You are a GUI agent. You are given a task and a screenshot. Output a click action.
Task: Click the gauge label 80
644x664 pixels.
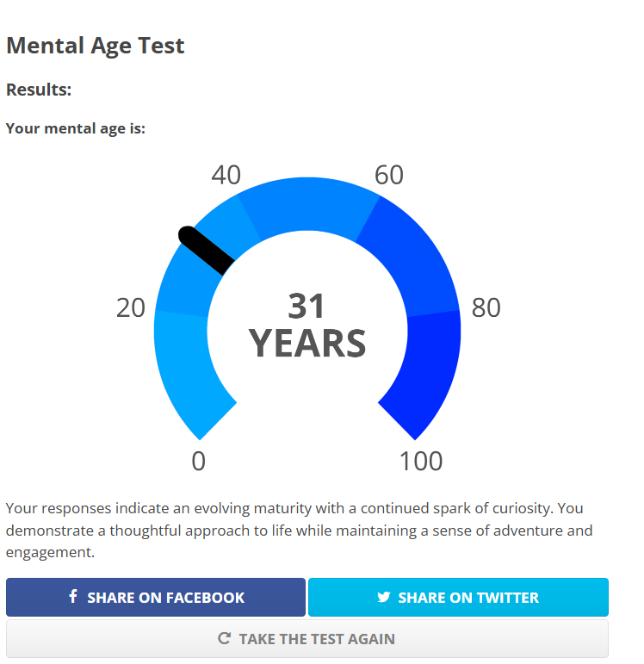click(x=486, y=307)
